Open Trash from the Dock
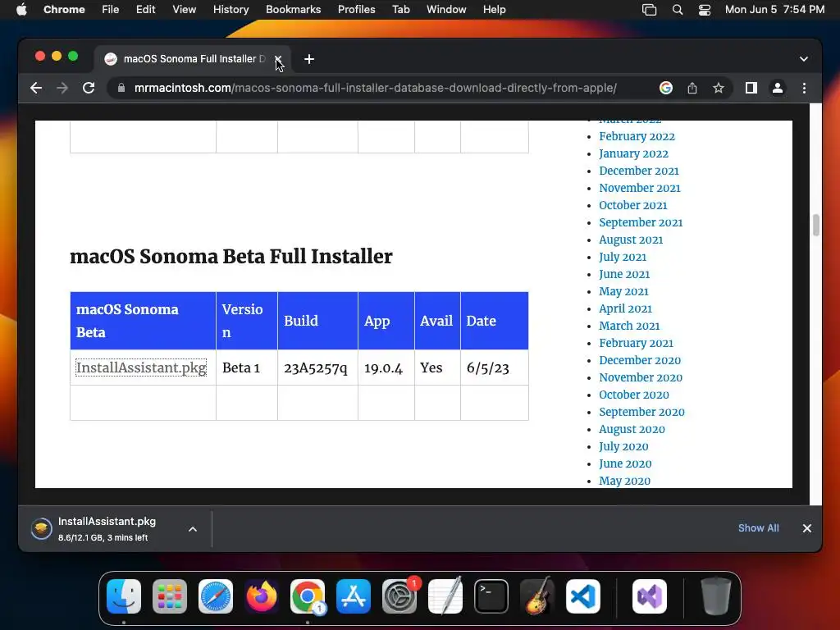The image size is (840, 630). 716,596
